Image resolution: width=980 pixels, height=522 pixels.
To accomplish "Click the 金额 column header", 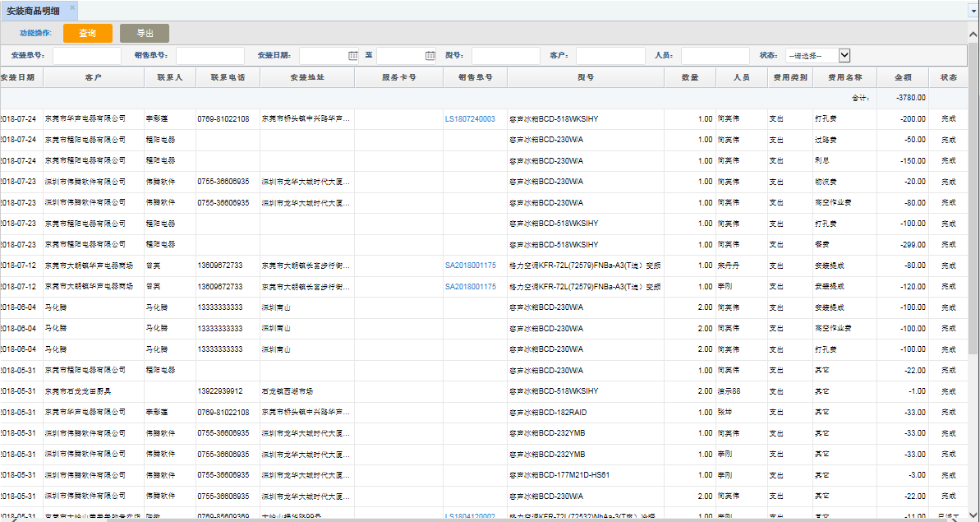I will (x=903, y=77).
